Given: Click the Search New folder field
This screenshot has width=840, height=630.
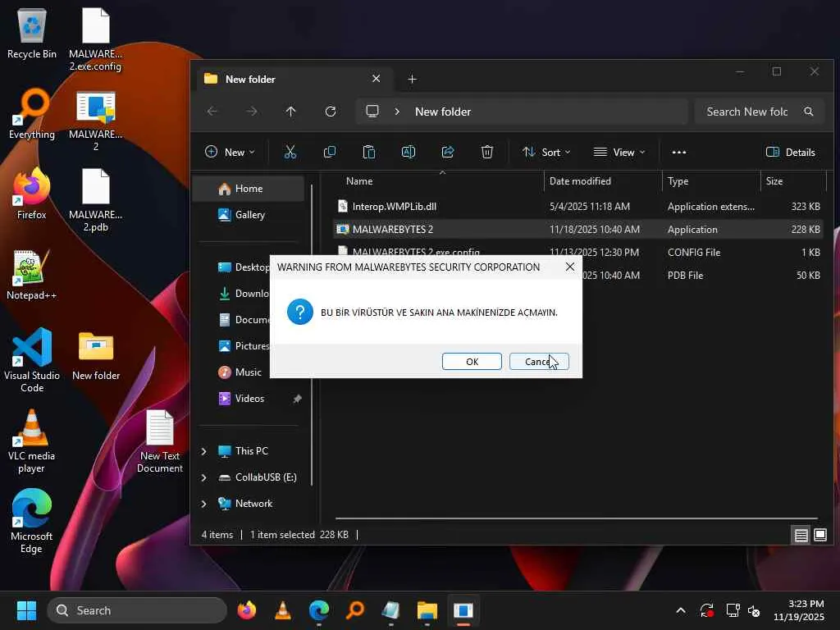Looking at the screenshot, I should tap(759, 112).
